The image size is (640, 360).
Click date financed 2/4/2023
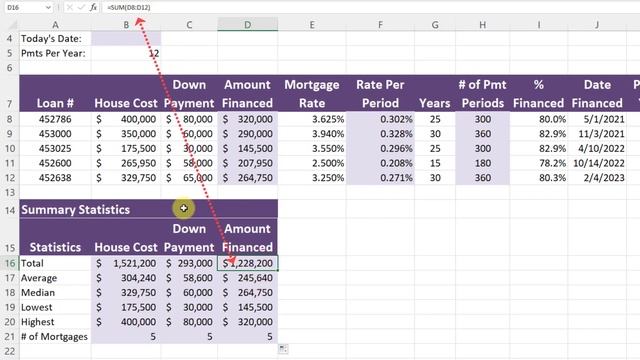597,178
